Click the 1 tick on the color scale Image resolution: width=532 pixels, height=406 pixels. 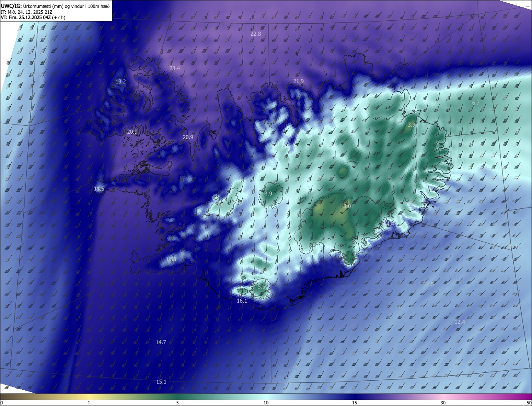pyautogui.click(x=89, y=403)
